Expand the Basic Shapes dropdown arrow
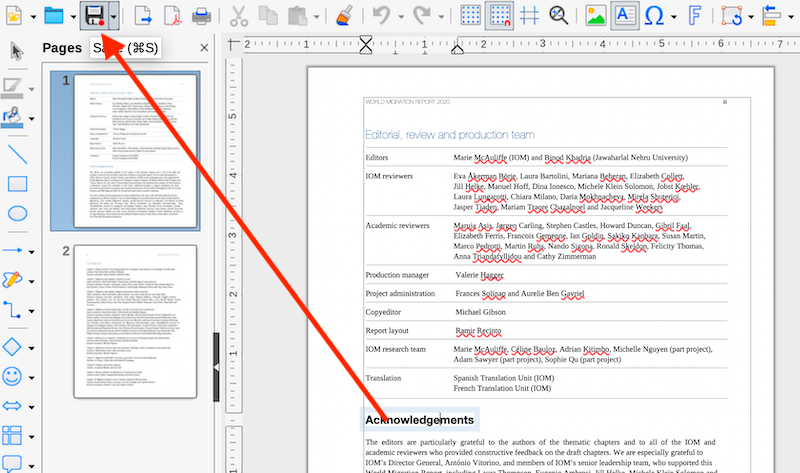 (x=32, y=348)
